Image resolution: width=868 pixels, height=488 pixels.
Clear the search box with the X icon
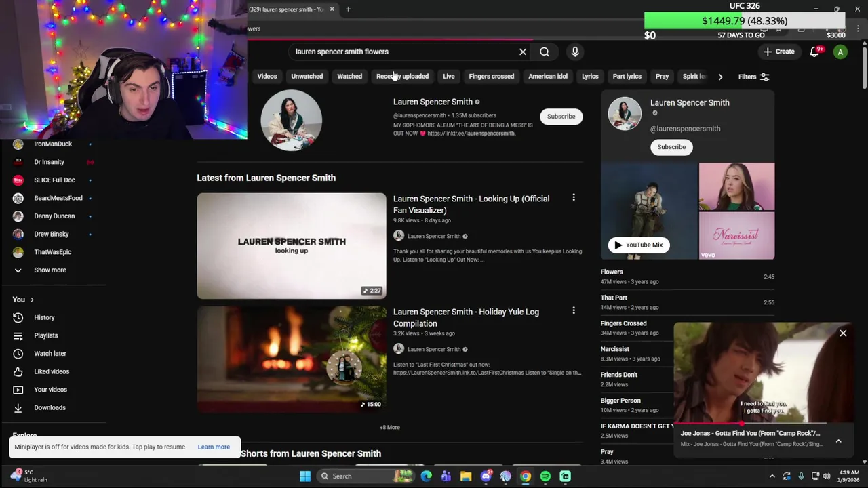[x=523, y=52]
